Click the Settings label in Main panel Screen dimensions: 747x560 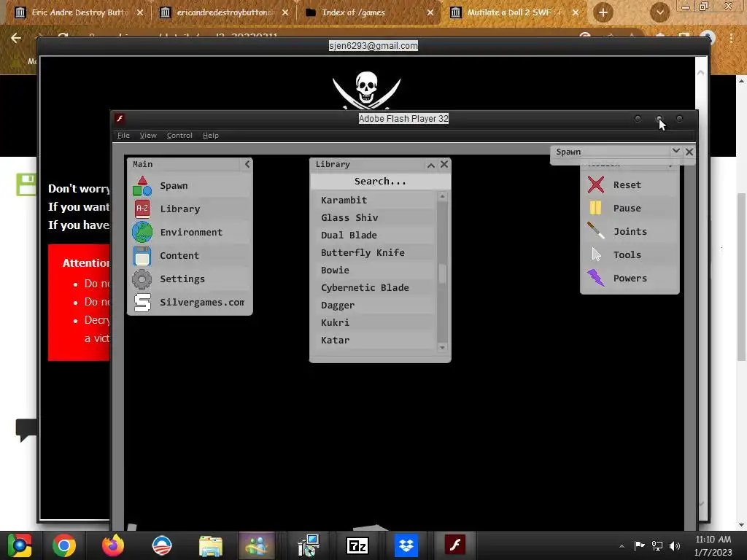tap(182, 279)
